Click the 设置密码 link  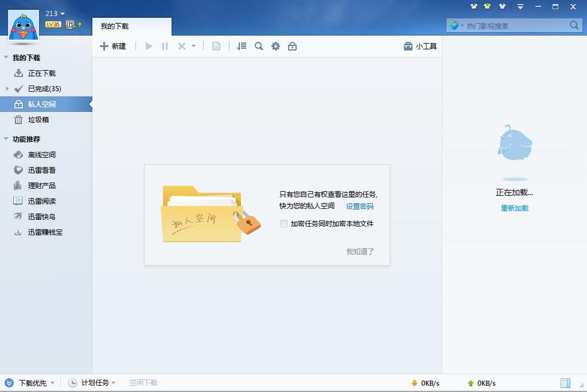(x=360, y=206)
